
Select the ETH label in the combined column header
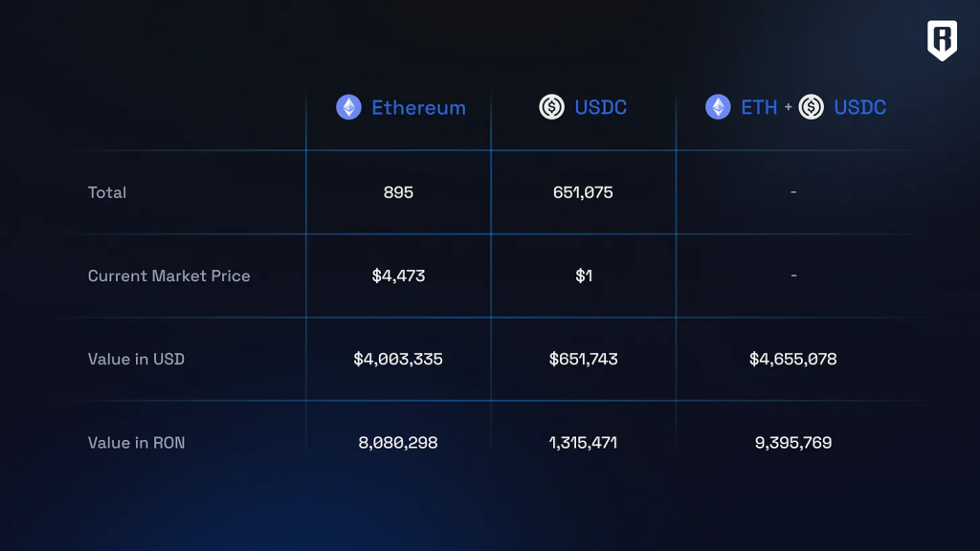[x=759, y=108]
